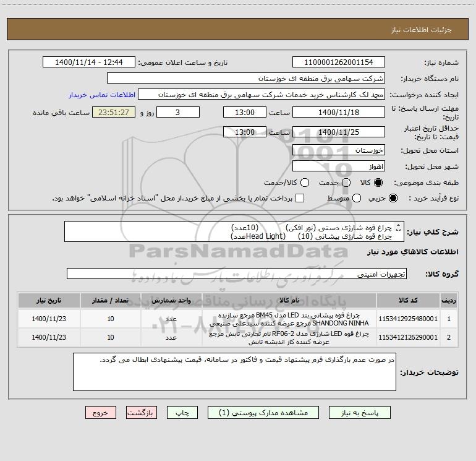Click item code 115341292548​0001

tap(408, 319)
